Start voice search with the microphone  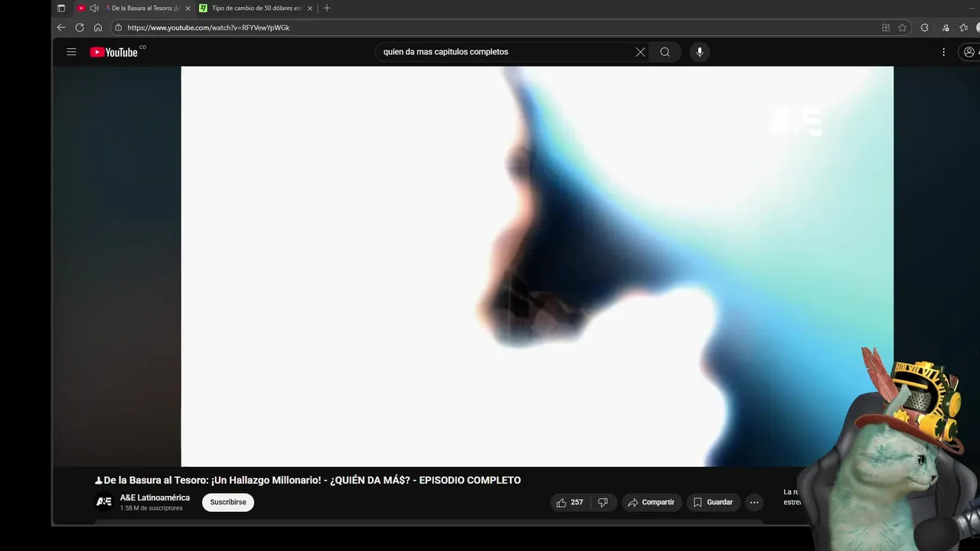click(x=699, y=52)
